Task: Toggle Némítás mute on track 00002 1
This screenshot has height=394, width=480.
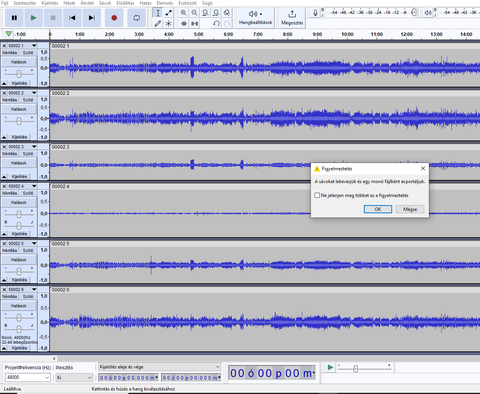Action: click(10, 53)
